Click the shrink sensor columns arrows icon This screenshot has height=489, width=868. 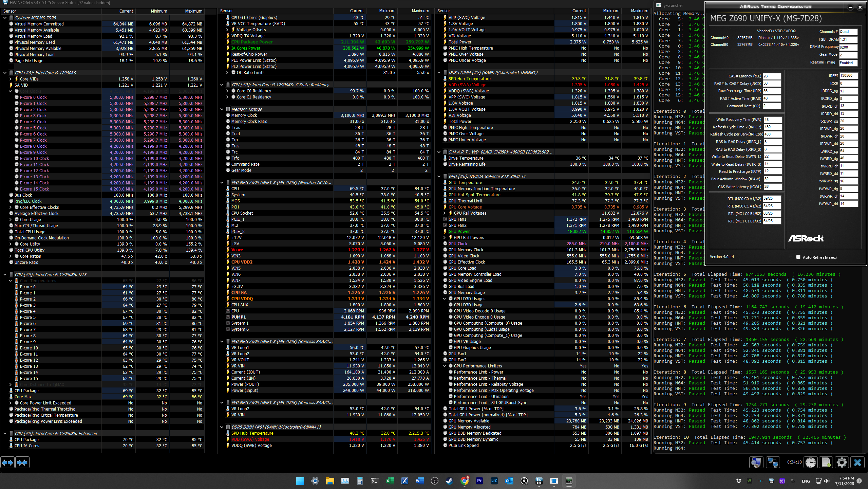coord(22,463)
